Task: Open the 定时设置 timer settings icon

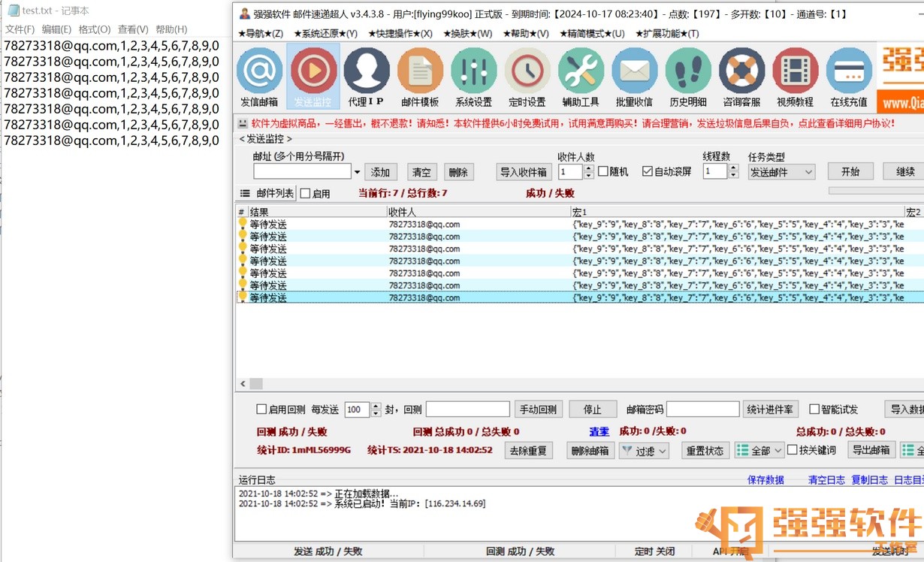Action: pyautogui.click(x=527, y=77)
